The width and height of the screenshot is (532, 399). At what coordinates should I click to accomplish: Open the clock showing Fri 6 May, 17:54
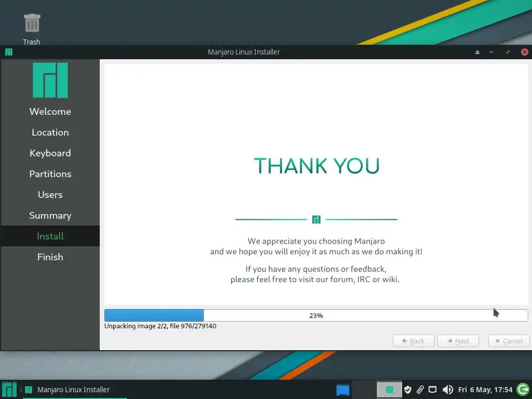point(485,390)
